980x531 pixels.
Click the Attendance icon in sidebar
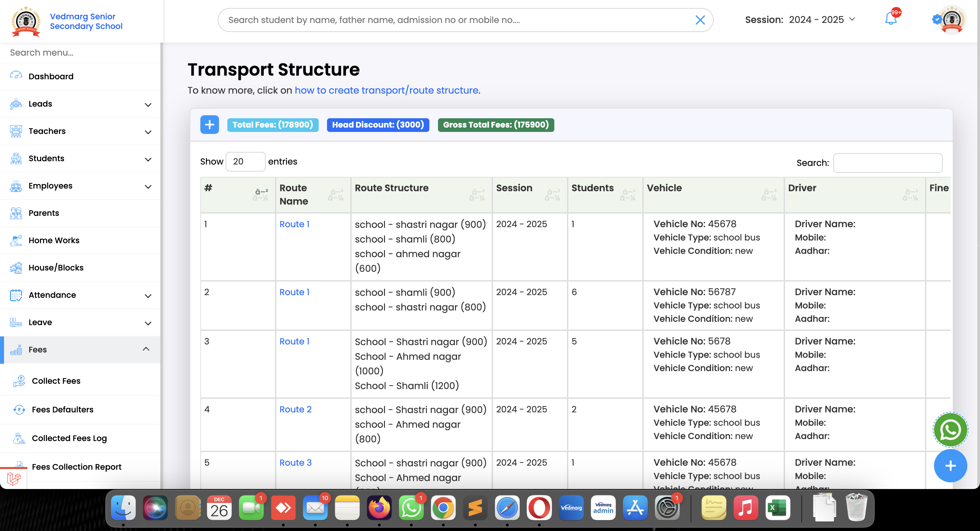tap(16, 295)
